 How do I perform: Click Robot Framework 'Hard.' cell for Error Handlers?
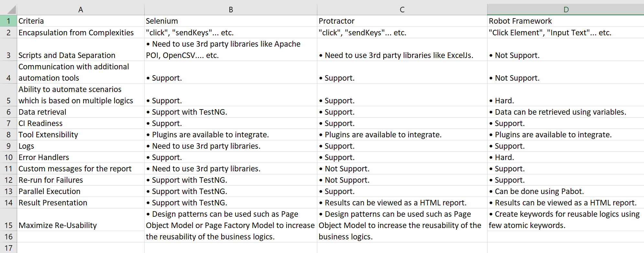pos(566,157)
